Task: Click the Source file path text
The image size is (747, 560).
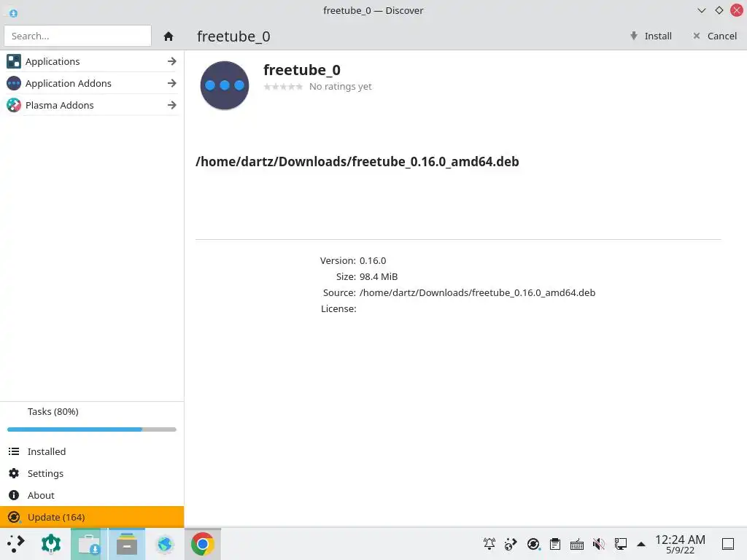Action: click(x=477, y=293)
